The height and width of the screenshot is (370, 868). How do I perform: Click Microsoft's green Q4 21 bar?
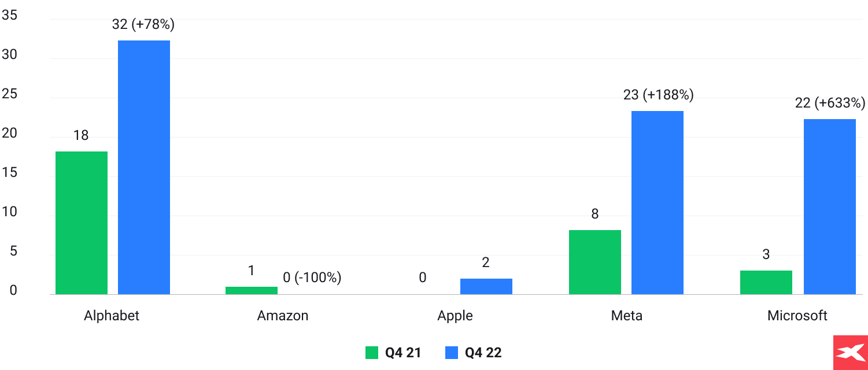pos(766,282)
